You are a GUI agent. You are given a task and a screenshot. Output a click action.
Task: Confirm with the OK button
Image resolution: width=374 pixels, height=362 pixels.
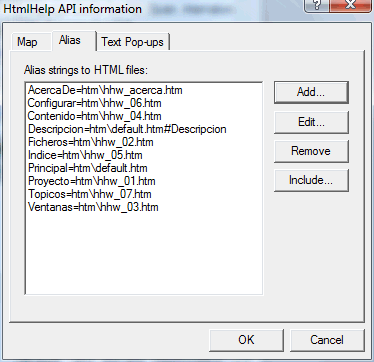point(246,340)
